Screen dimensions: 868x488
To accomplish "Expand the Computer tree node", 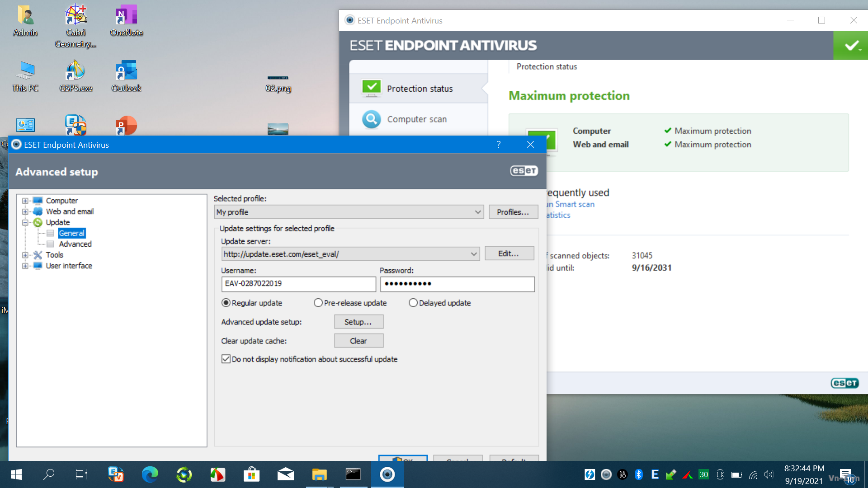I will (x=25, y=201).
